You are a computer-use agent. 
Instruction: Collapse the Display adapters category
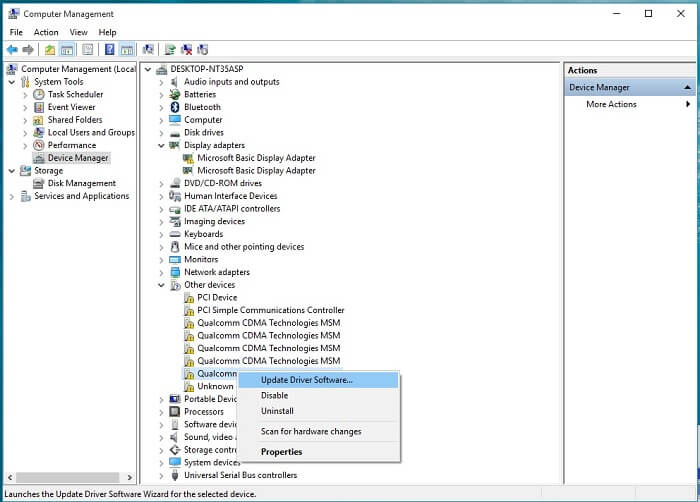pos(161,145)
